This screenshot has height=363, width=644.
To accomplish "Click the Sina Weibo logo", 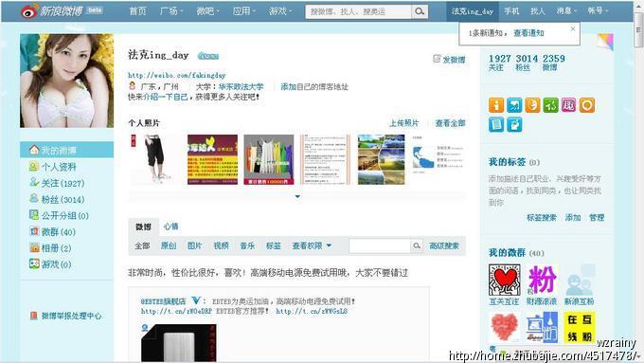I will [x=52, y=11].
